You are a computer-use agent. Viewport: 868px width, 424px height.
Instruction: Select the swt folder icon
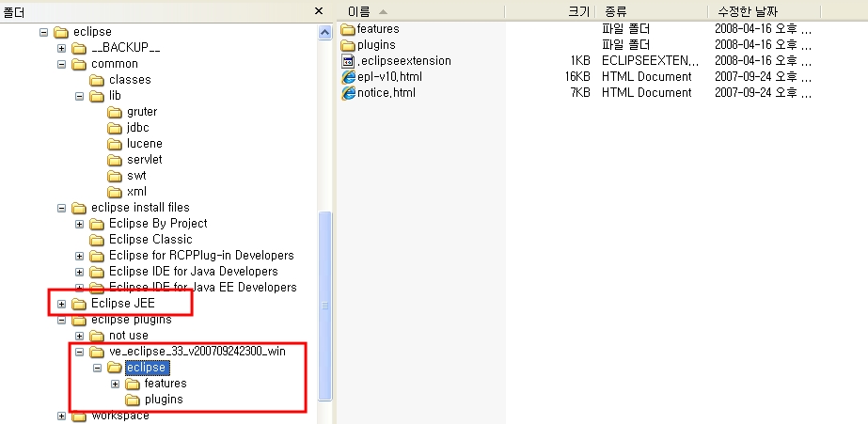coord(115,177)
